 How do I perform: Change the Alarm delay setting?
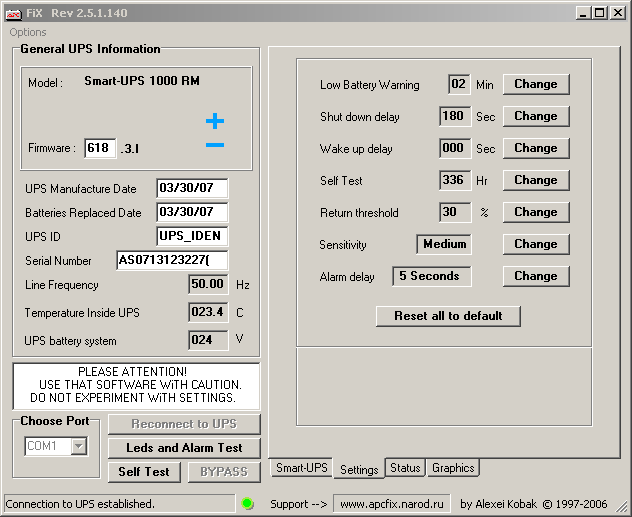click(x=536, y=276)
